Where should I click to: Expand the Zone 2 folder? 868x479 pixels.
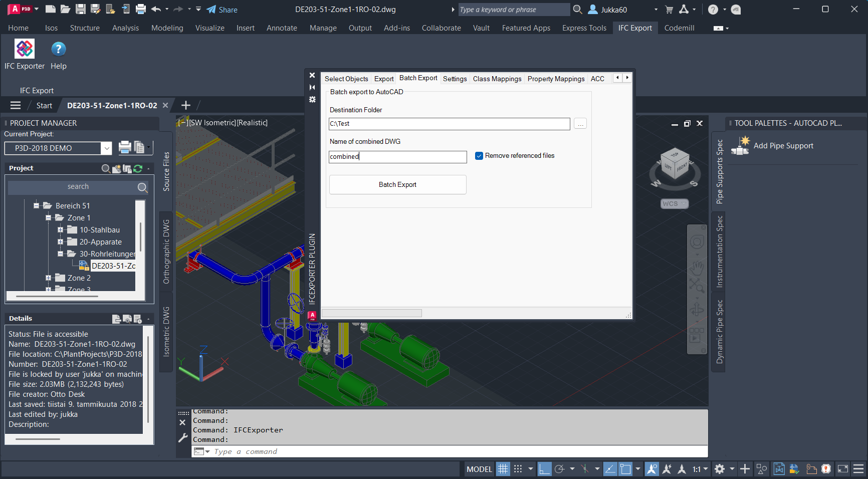click(x=49, y=278)
